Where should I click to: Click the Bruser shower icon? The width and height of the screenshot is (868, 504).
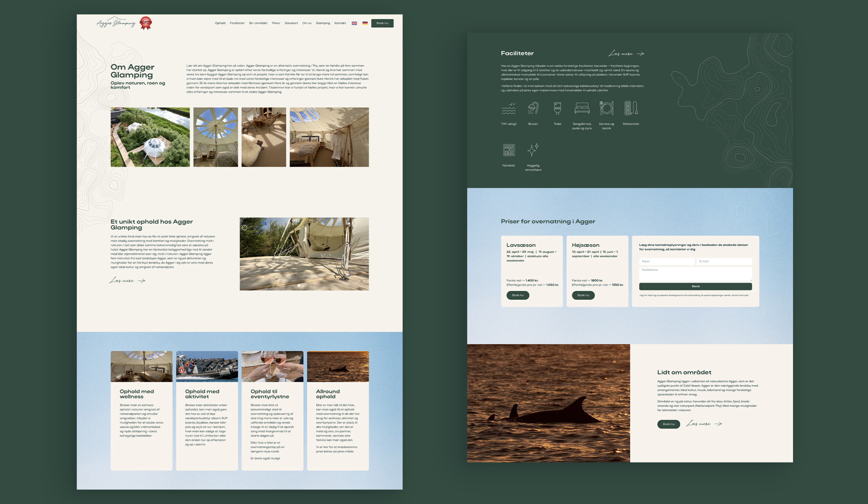(x=533, y=108)
